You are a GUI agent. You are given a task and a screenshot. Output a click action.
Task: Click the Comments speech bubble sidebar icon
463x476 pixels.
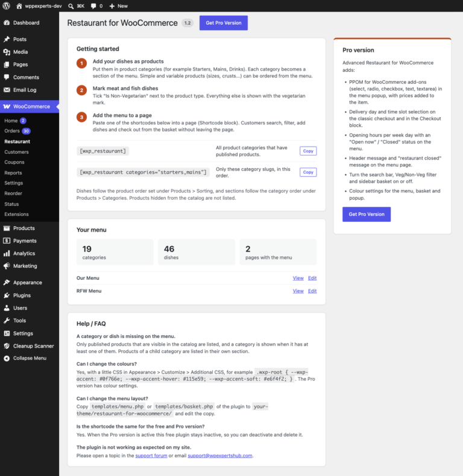tap(7, 77)
